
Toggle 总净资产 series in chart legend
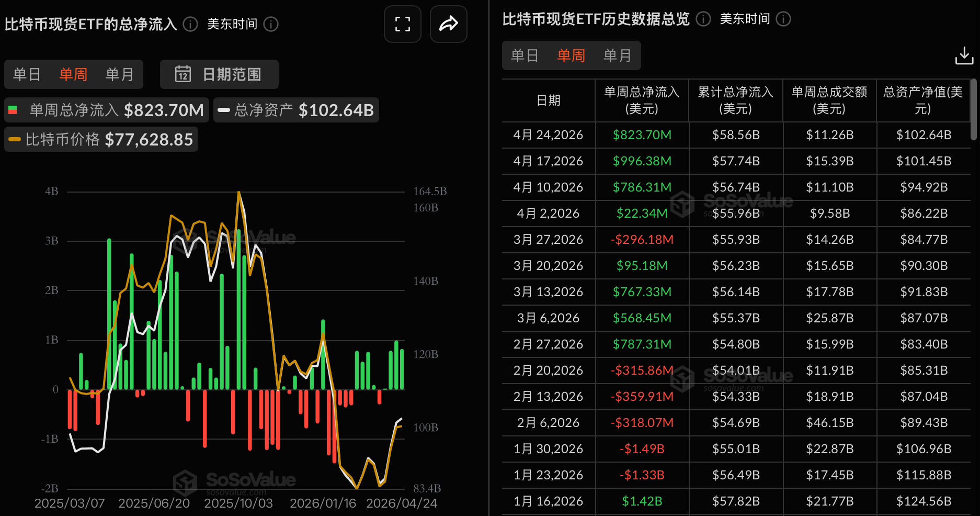click(296, 110)
